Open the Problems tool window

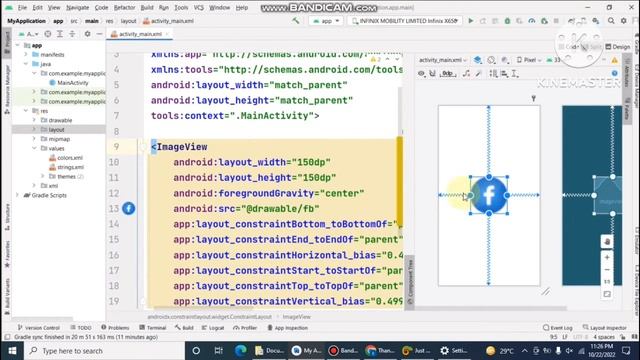[x=115, y=328]
